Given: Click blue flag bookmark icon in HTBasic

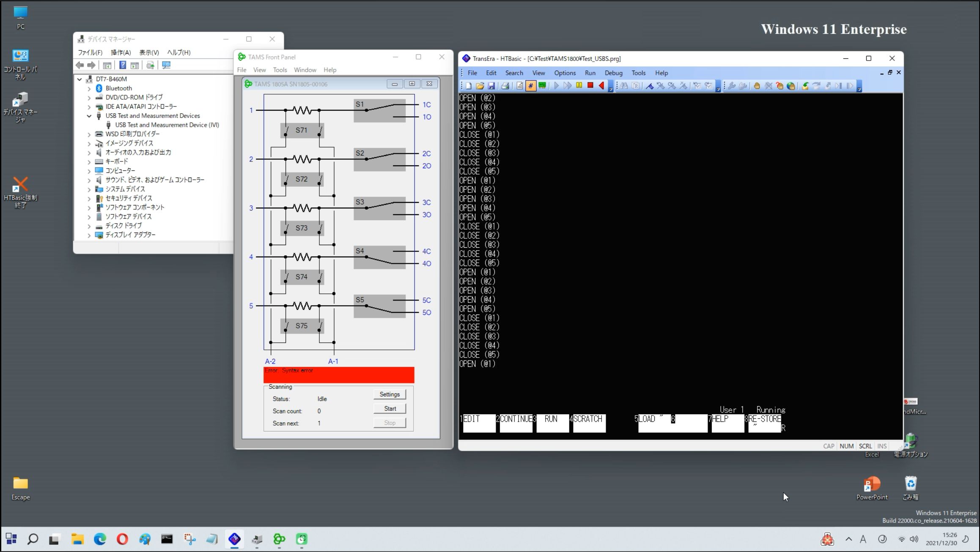Looking at the screenshot, I should tap(649, 86).
